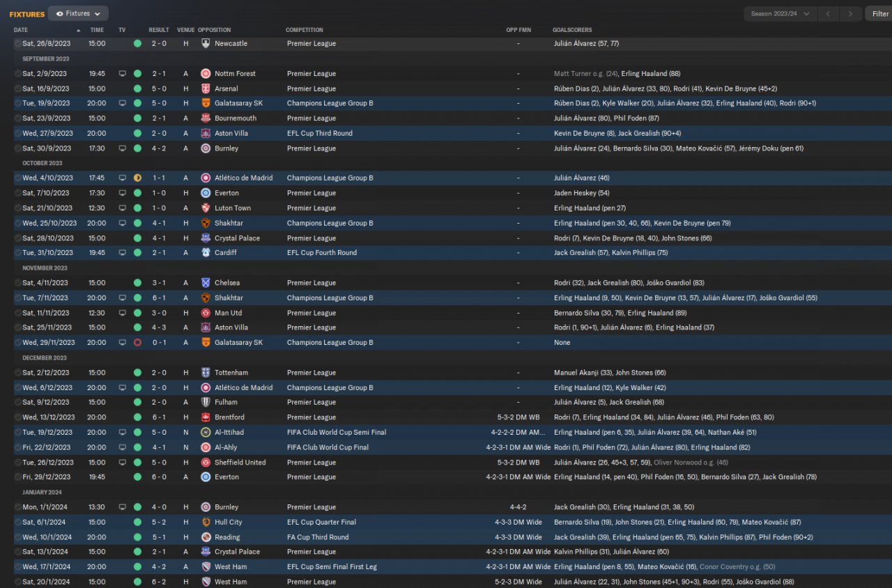The width and height of the screenshot is (892, 588).
Task: Click the Tottenham club badge
Action: pyautogui.click(x=206, y=373)
